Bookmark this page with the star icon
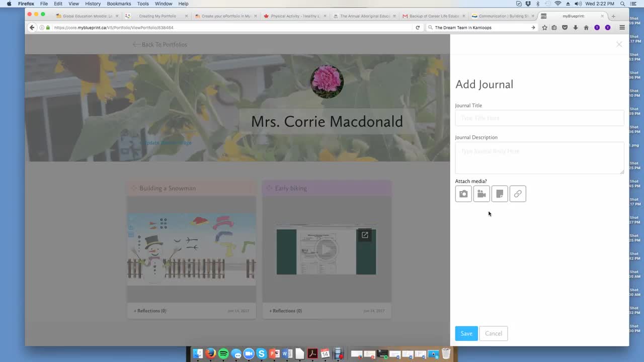The image size is (644, 362). coord(544,28)
